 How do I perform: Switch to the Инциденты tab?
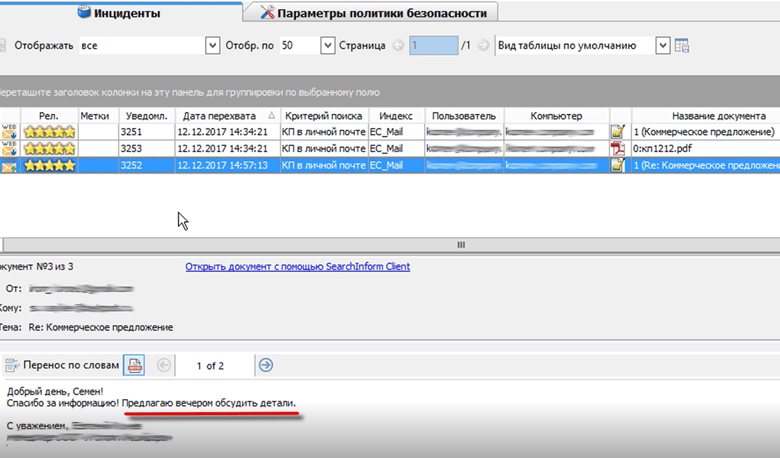pyautogui.click(x=119, y=13)
